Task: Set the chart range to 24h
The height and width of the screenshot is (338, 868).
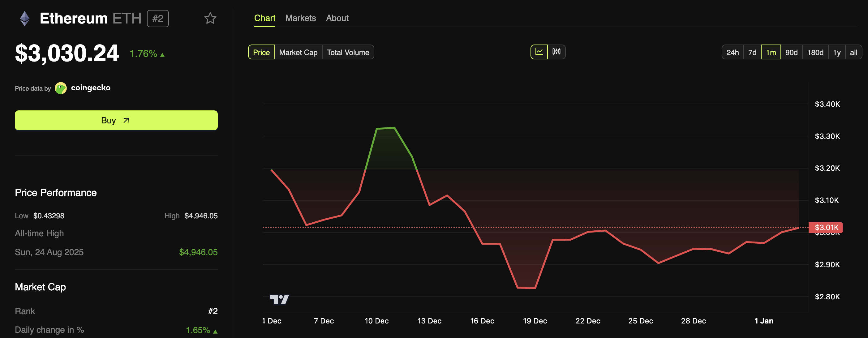Action: 732,52
